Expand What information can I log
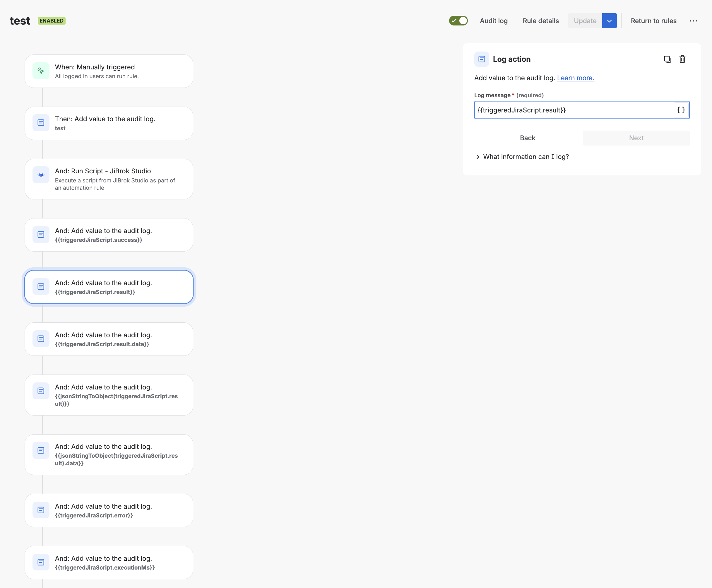712x588 pixels. pos(522,156)
